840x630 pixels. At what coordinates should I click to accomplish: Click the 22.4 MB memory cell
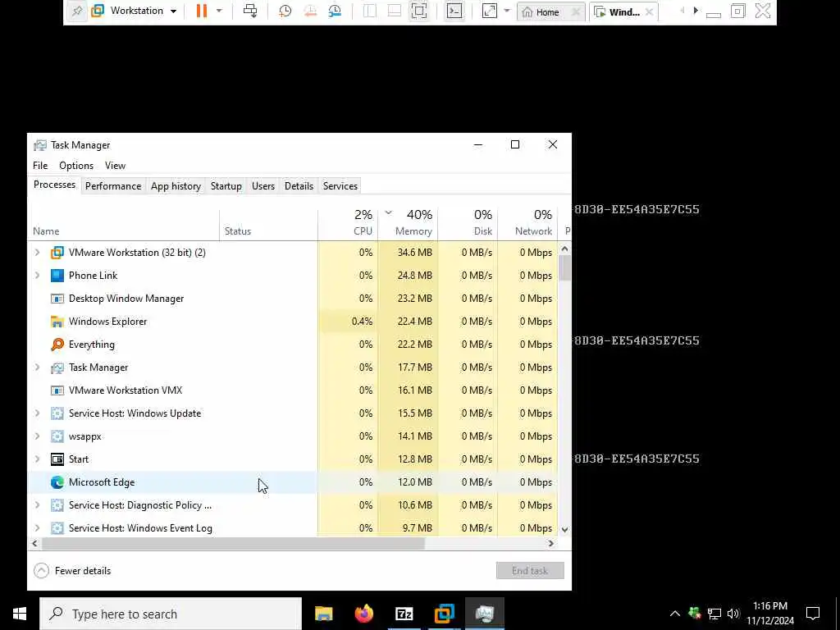pos(408,322)
